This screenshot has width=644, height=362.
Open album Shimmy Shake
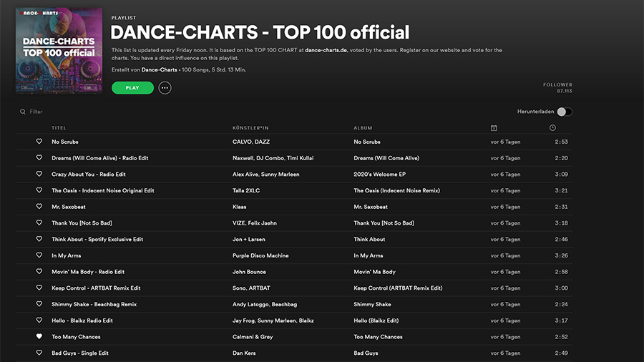(372, 304)
